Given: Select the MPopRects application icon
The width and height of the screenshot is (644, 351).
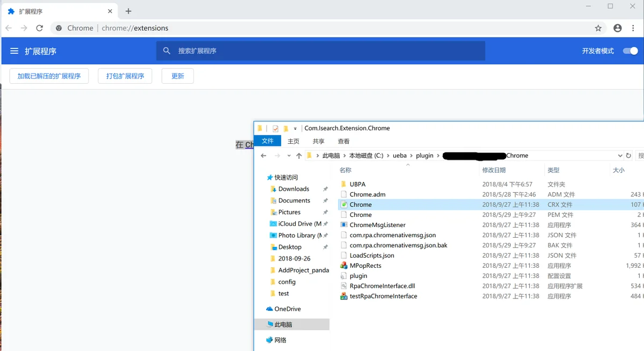Looking at the screenshot, I should pos(344,266).
